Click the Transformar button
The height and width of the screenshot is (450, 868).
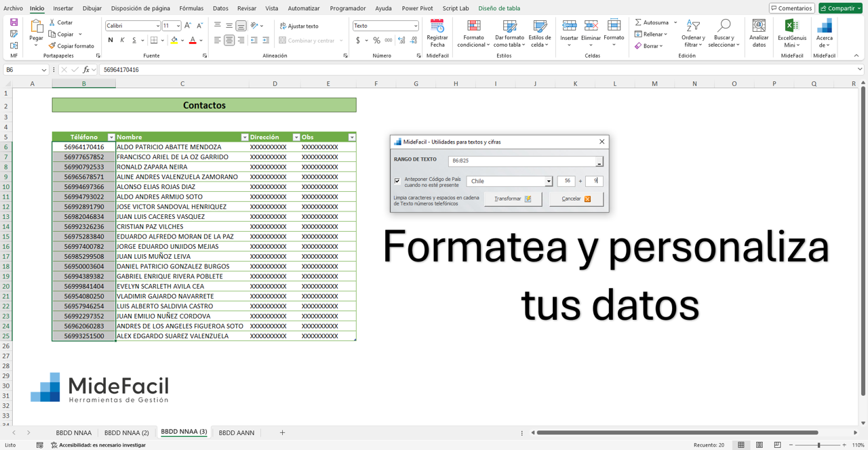pos(513,199)
